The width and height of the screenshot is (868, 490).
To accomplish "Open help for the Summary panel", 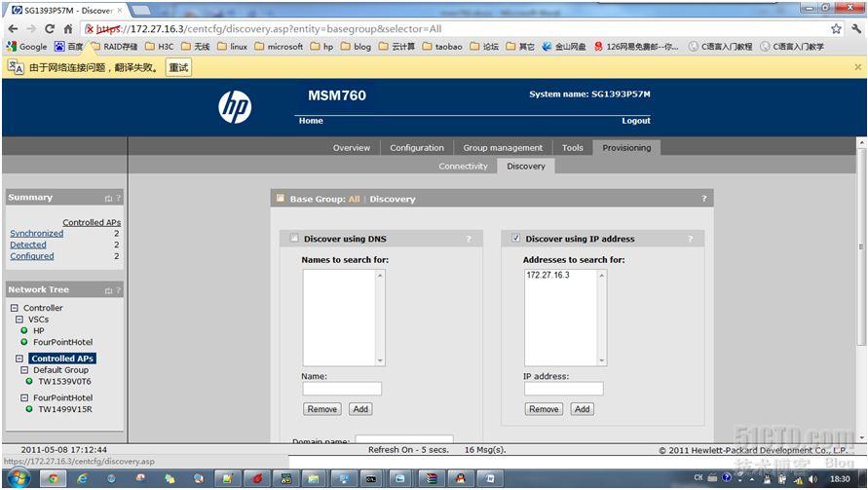I will (x=118, y=198).
